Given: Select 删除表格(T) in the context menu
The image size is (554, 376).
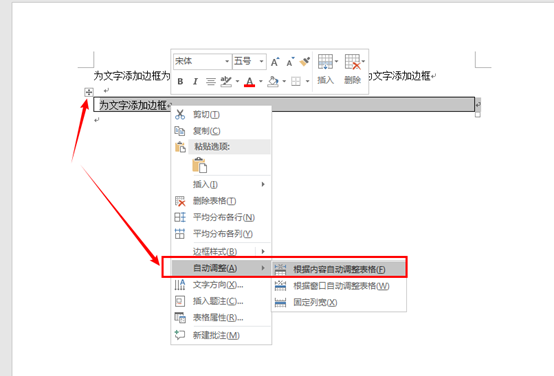Looking at the screenshot, I should 221,201.
